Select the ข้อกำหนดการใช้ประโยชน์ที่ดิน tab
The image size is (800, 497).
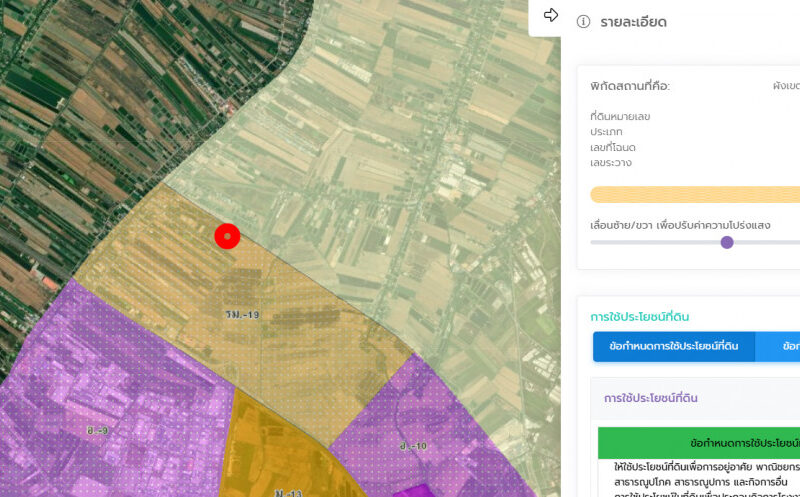coord(673,346)
